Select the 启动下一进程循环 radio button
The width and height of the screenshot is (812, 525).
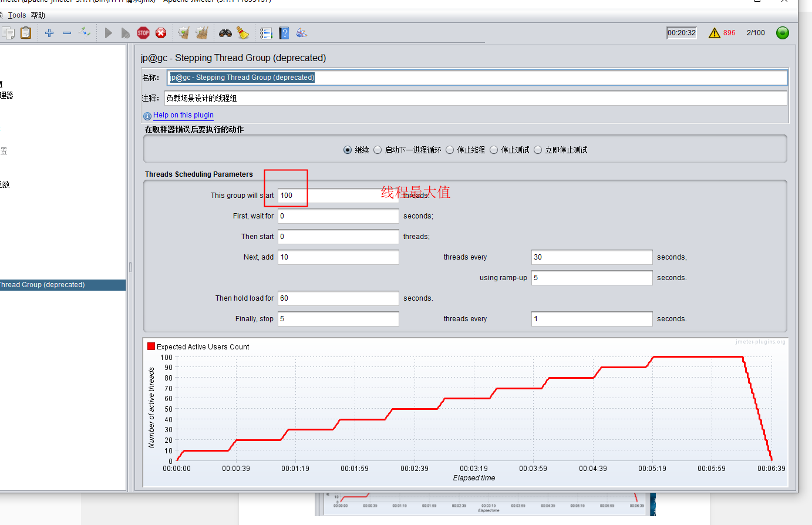[x=378, y=150]
